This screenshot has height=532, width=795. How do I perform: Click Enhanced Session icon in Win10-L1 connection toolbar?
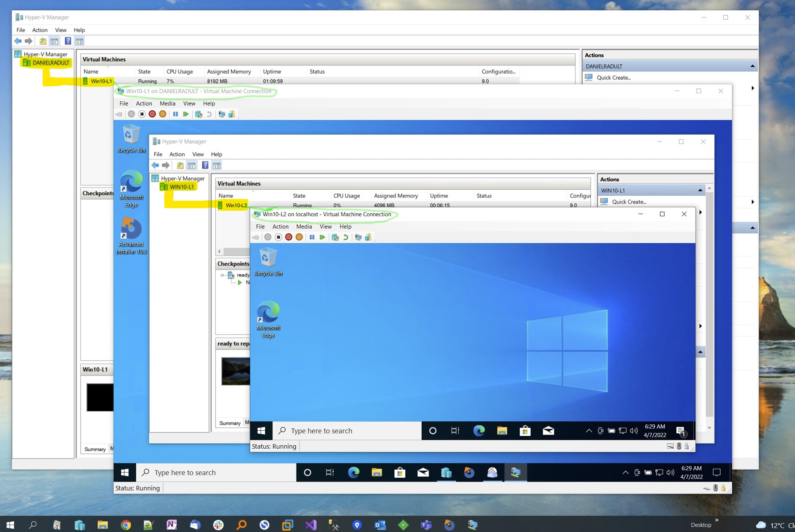[222, 114]
